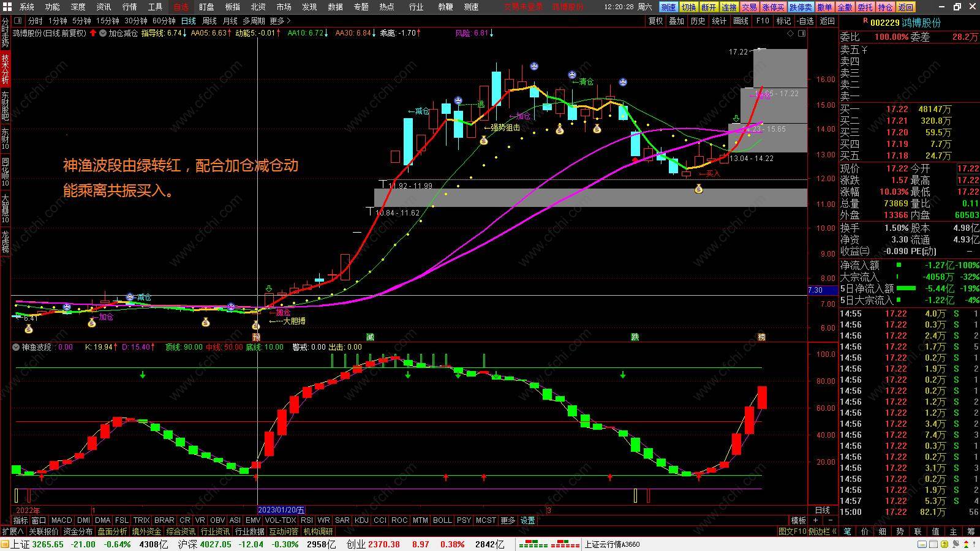Screen dimensions: 980x551
Task: Click the F10 button above the chart
Action: tap(763, 21)
